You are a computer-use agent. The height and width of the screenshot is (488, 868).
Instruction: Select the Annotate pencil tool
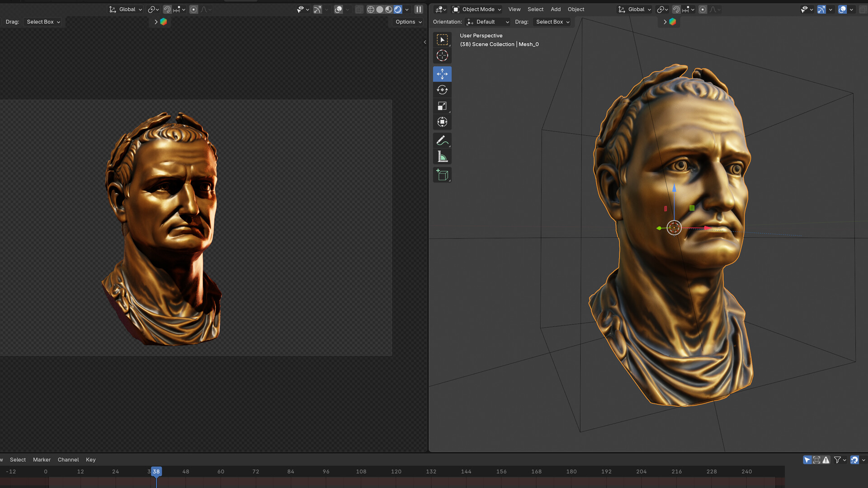tap(442, 141)
